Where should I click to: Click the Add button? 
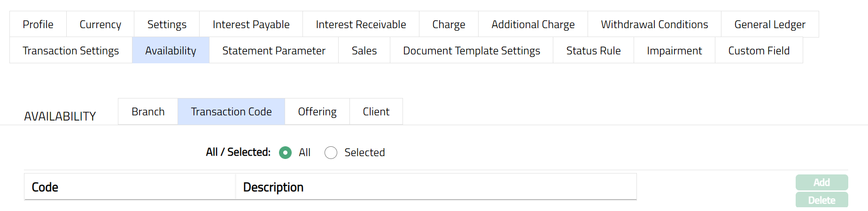point(821,182)
